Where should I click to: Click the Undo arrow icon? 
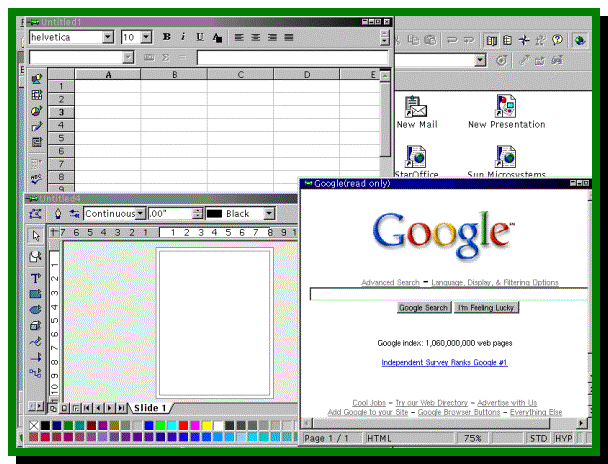[x=451, y=40]
